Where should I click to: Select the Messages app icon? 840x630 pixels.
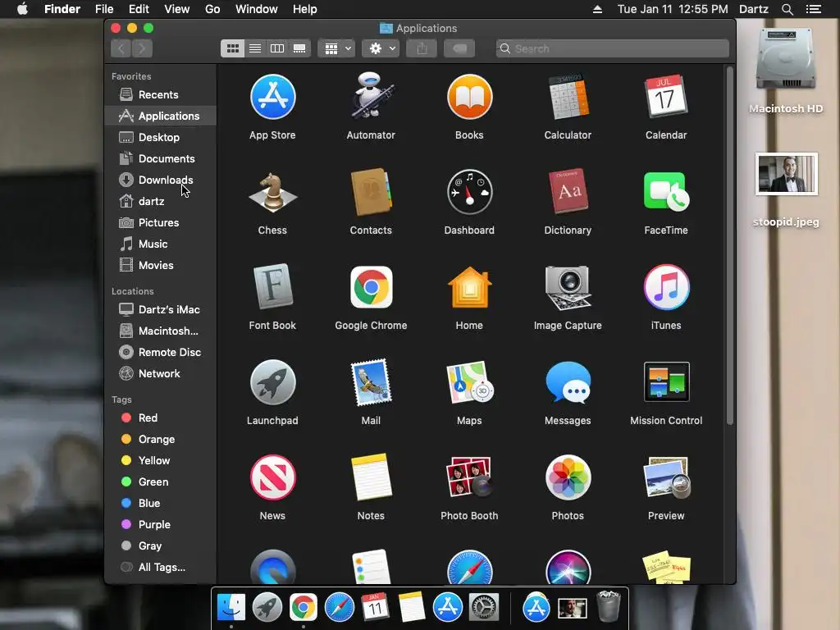(x=568, y=382)
